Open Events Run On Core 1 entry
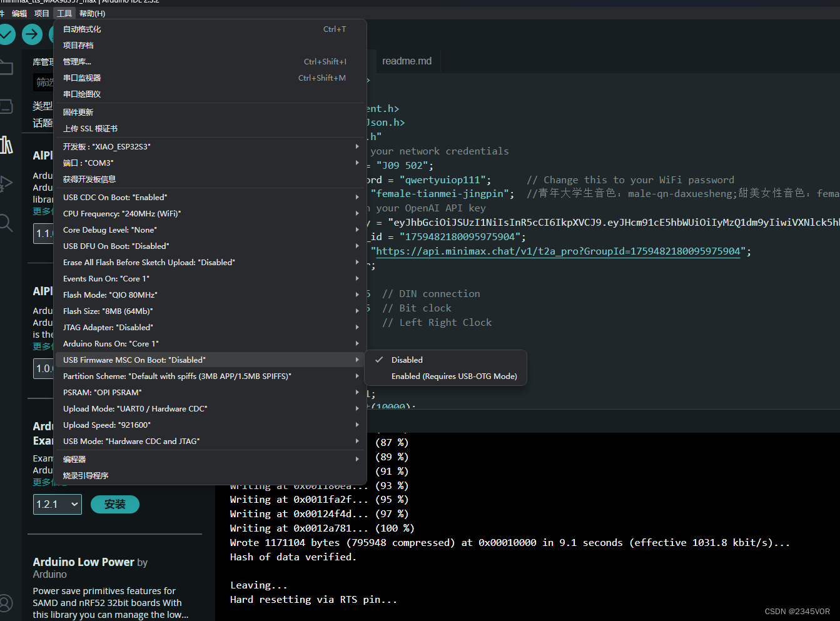Screen dimensions: 840x621 (x=210, y=278)
